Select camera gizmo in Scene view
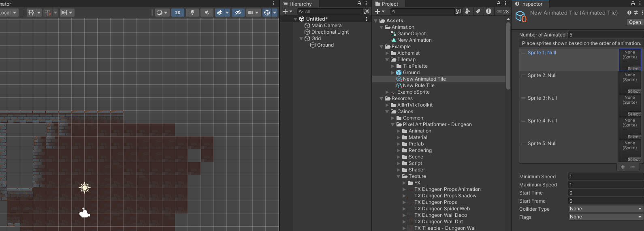The image size is (644, 231). click(84, 213)
